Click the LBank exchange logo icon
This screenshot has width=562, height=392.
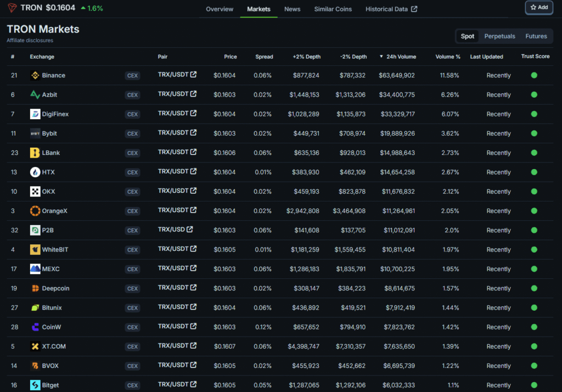[35, 153]
